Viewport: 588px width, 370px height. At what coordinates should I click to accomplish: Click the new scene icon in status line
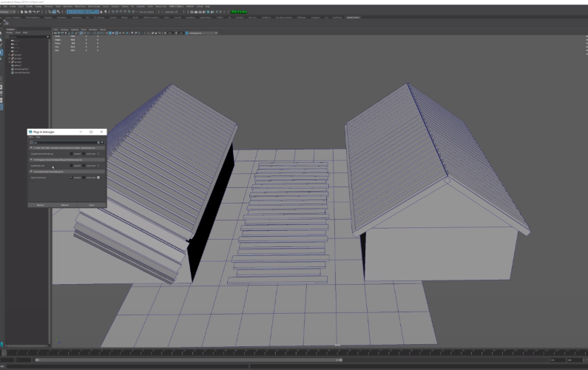[x=21, y=12]
